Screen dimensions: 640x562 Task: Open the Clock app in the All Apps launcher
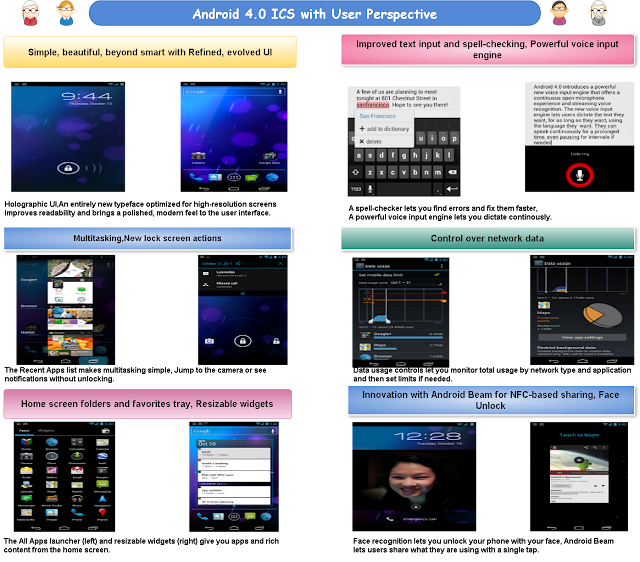(x=51, y=456)
